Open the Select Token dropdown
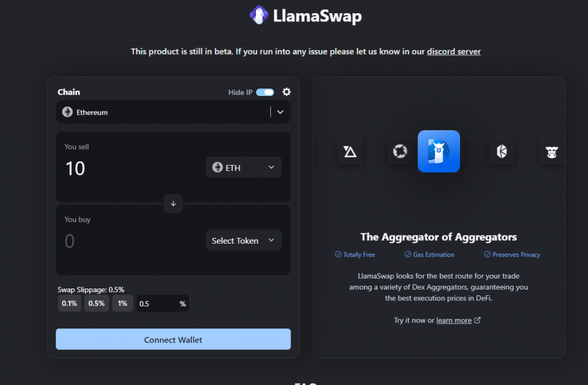Screen dimensions: 588x385 pos(243,240)
